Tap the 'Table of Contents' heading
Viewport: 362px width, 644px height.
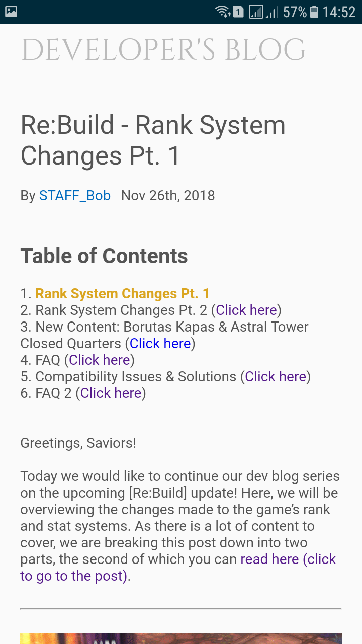(x=104, y=256)
